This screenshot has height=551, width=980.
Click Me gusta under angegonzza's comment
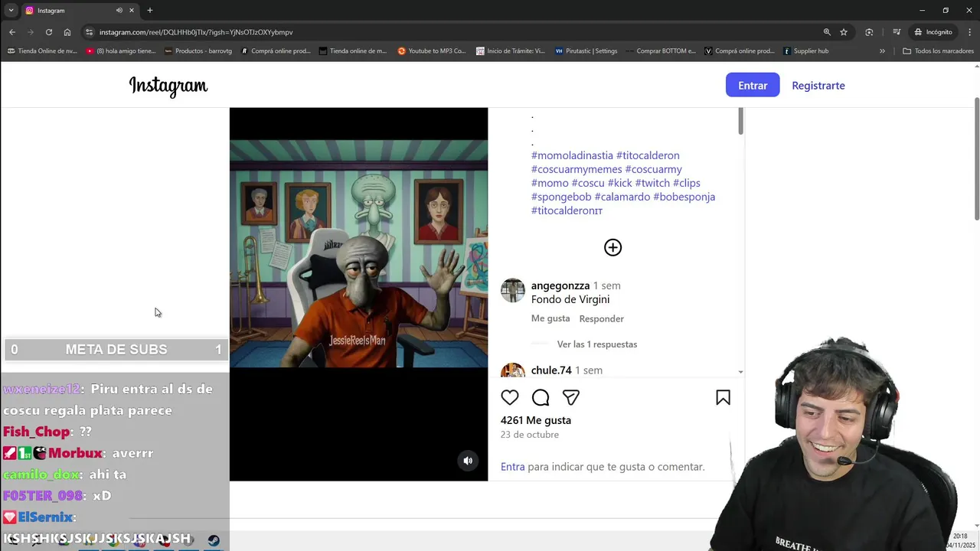[x=550, y=318]
